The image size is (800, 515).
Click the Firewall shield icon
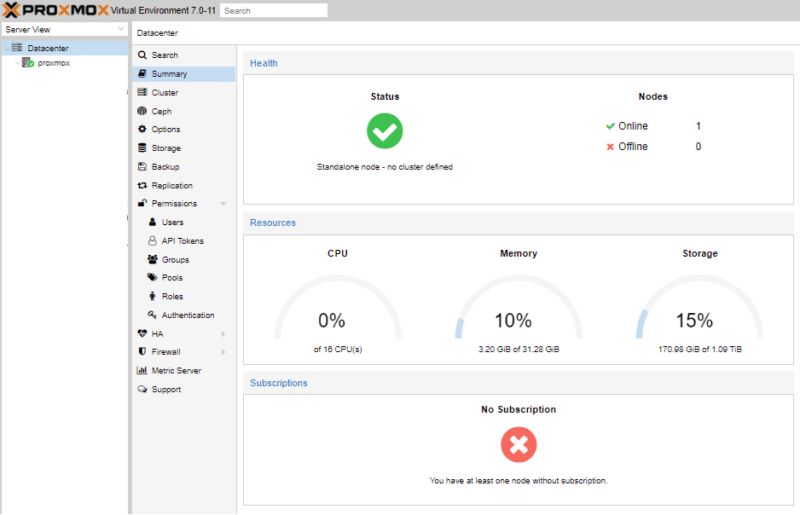pos(143,352)
